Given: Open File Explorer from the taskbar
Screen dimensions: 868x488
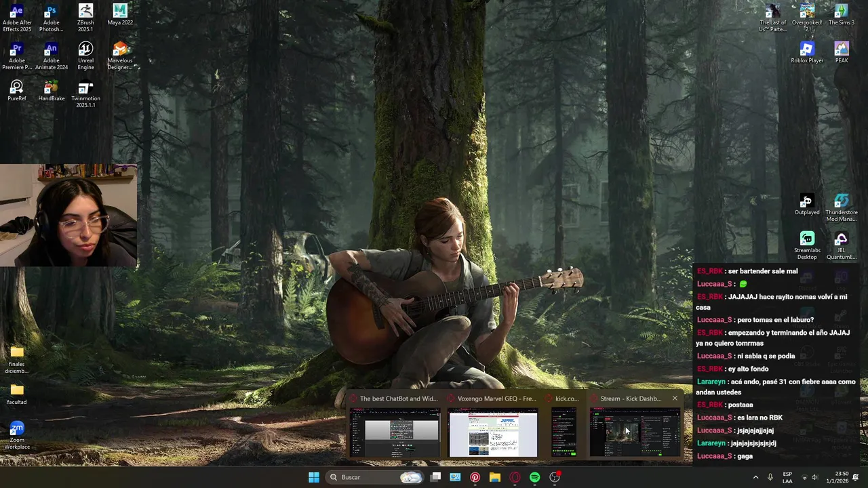Looking at the screenshot, I should pyautogui.click(x=495, y=477).
